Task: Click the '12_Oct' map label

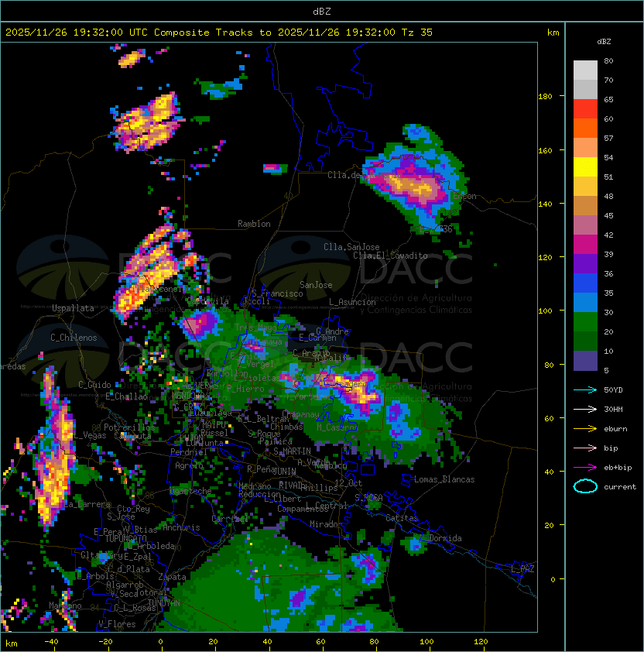Action: 348,483
